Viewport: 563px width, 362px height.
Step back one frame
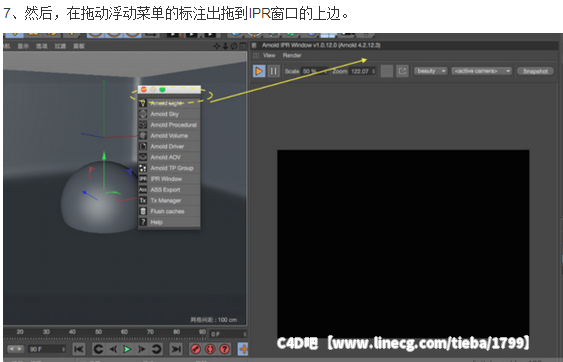pyautogui.click(x=113, y=349)
